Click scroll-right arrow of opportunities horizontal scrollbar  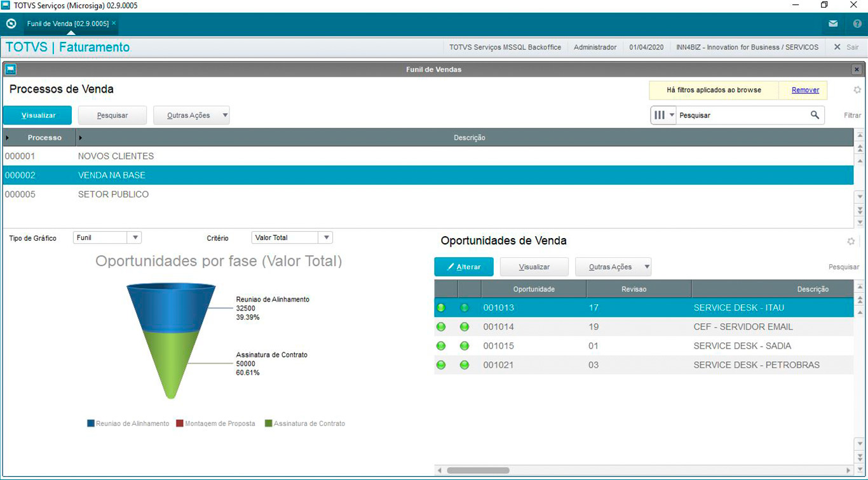coord(849,470)
